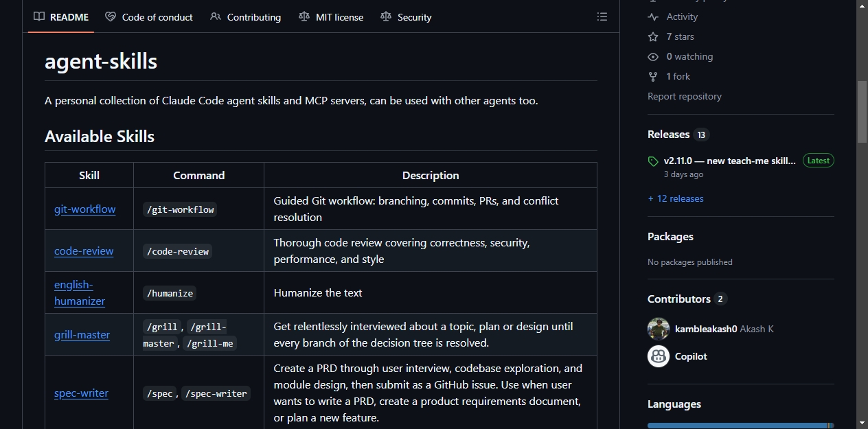Expand the + 12 releases link
Image resolution: width=868 pixels, height=429 pixels.
pos(676,198)
